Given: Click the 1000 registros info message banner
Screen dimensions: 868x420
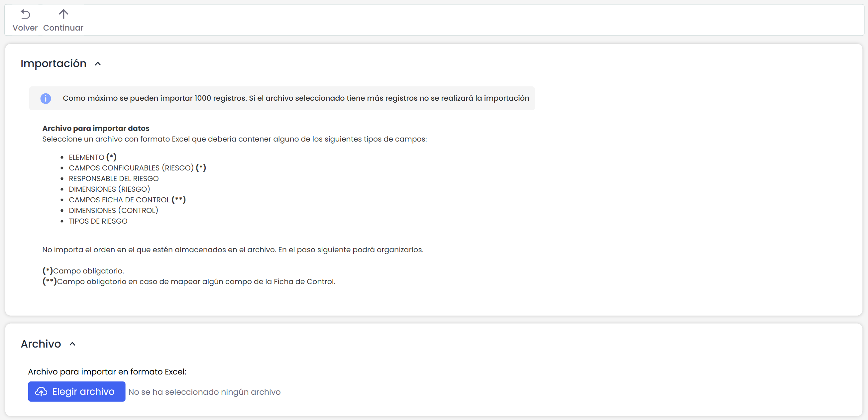Looking at the screenshot, I should pyautogui.click(x=282, y=98).
